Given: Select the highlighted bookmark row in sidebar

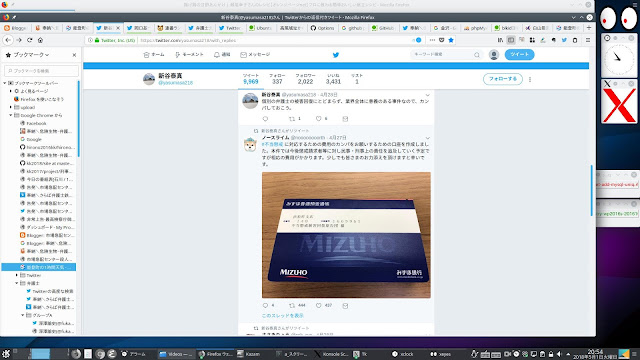Looking at the screenshot, I should pyautogui.click(x=39, y=267).
